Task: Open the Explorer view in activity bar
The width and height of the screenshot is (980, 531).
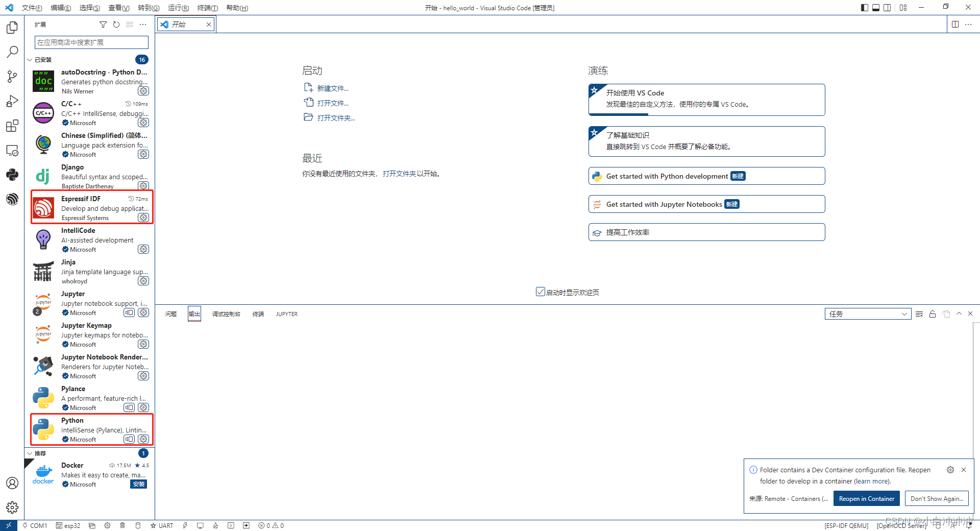Action: pyautogui.click(x=12, y=28)
